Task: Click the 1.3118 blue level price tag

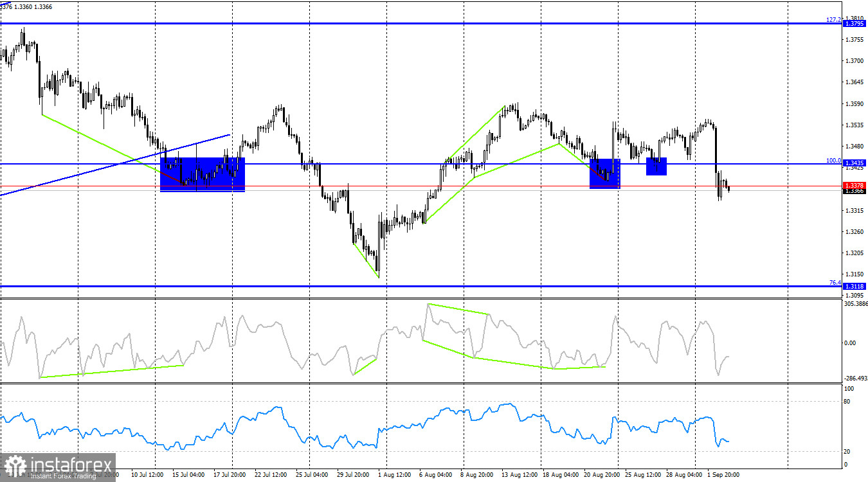Action: (853, 286)
